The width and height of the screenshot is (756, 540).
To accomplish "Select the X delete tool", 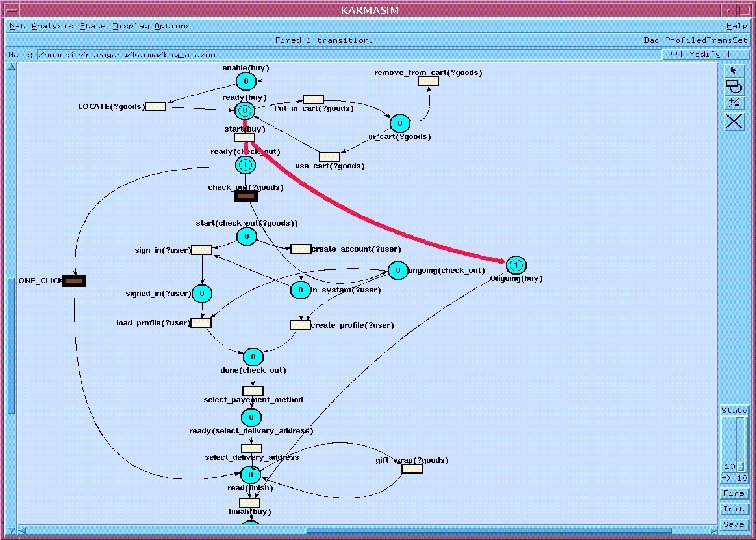I will point(734,121).
